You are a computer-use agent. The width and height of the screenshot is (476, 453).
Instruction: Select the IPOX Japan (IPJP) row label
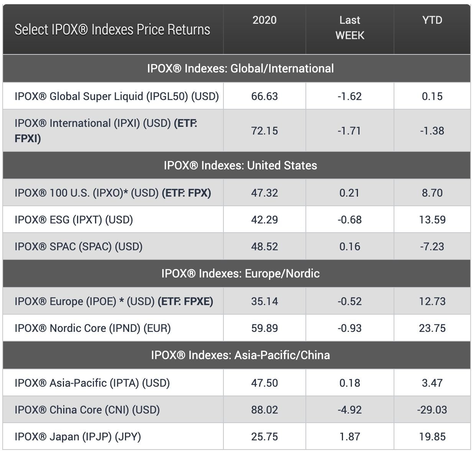(78, 437)
